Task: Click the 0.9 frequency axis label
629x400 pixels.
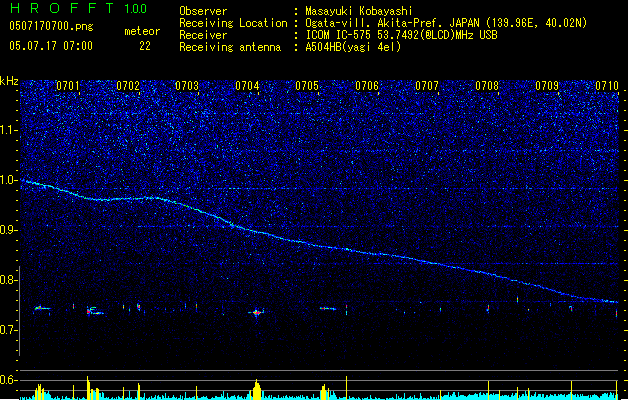Action: click(9, 230)
